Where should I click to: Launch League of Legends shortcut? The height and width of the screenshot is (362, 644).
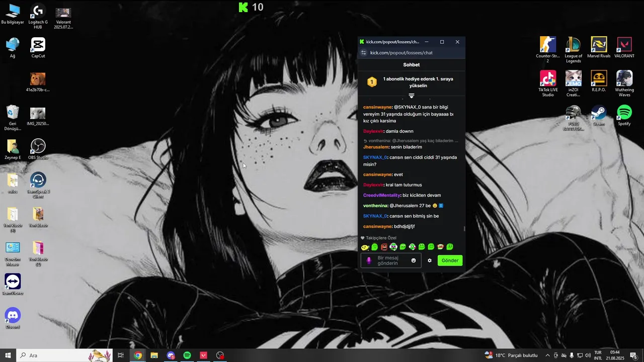pyautogui.click(x=573, y=50)
